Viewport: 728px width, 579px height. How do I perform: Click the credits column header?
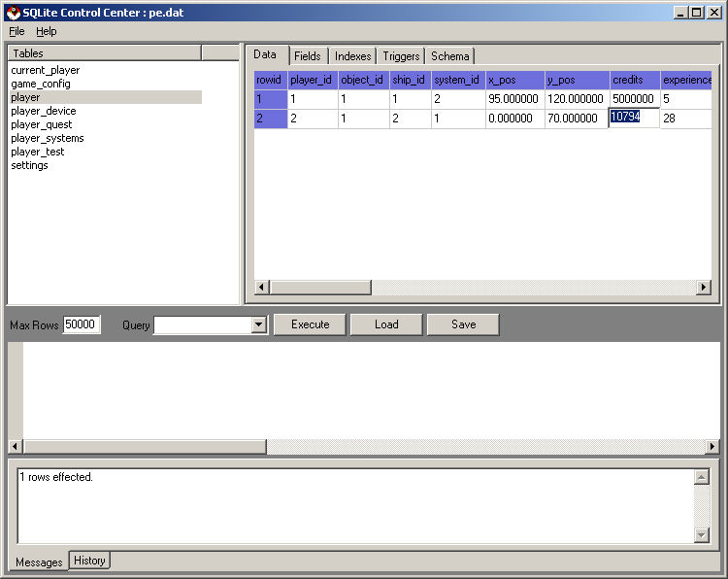click(x=634, y=80)
